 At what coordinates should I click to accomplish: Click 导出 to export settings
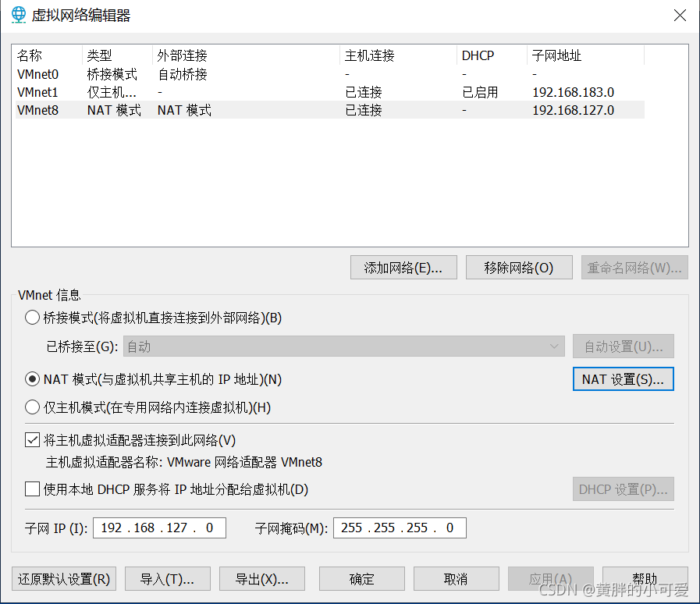coord(261,578)
